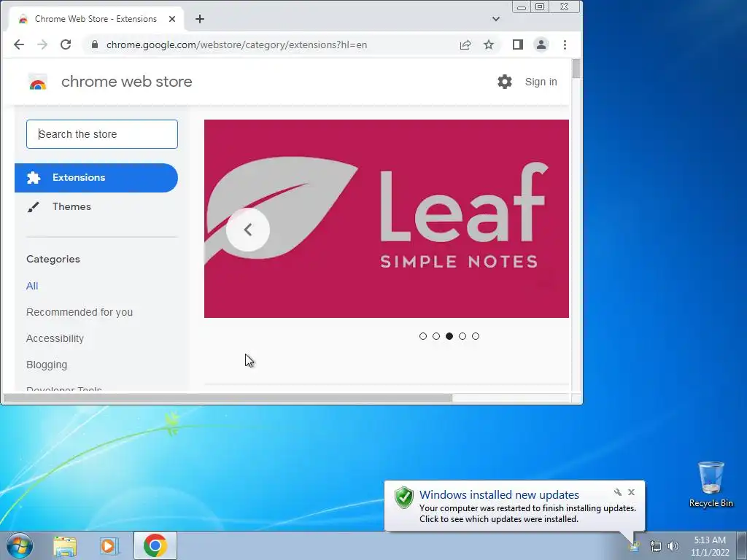Choose the All category
Screen dimensions: 747x560
click(32, 286)
